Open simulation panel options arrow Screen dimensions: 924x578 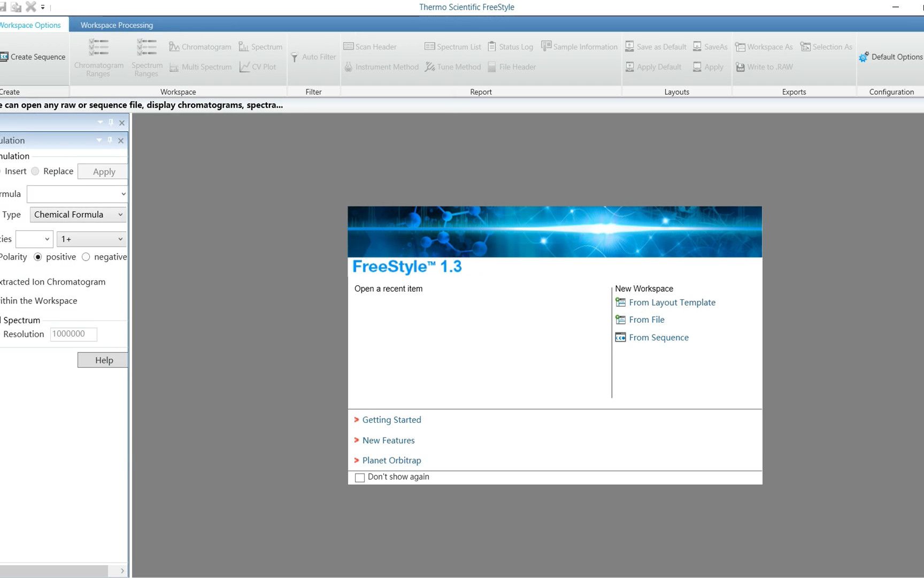(99, 140)
